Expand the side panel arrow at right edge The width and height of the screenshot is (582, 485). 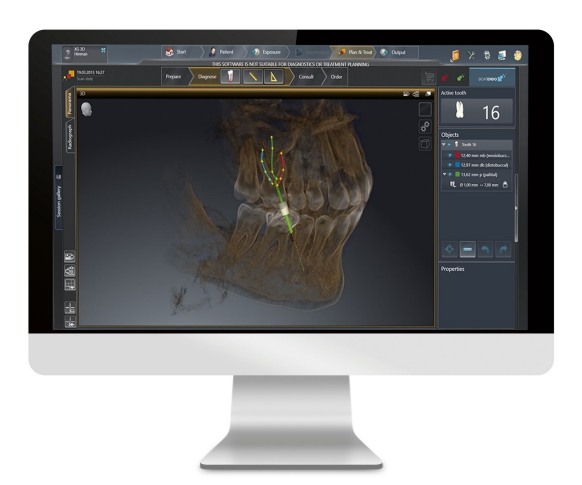click(516, 208)
